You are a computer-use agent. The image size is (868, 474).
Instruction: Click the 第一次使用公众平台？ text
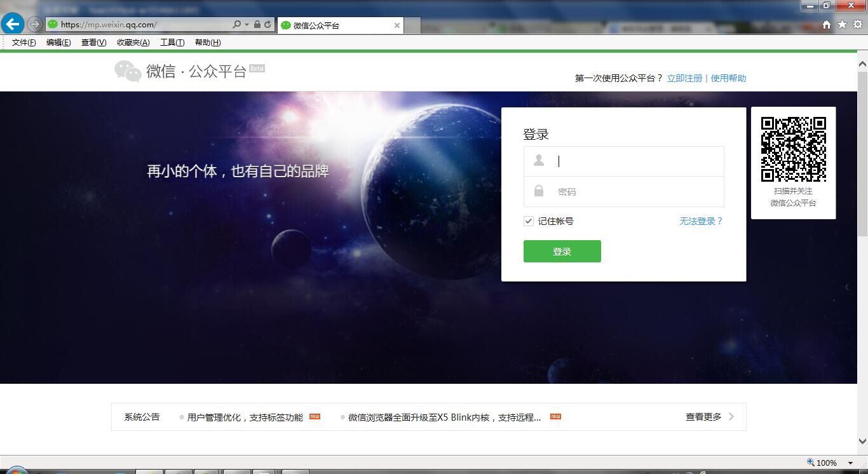[619, 78]
